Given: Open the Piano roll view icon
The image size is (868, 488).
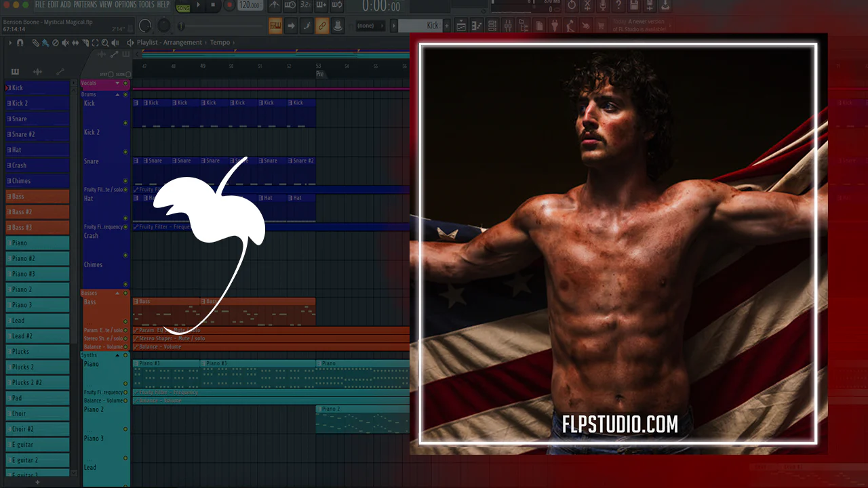Looking at the screenshot, I should coord(477,26).
